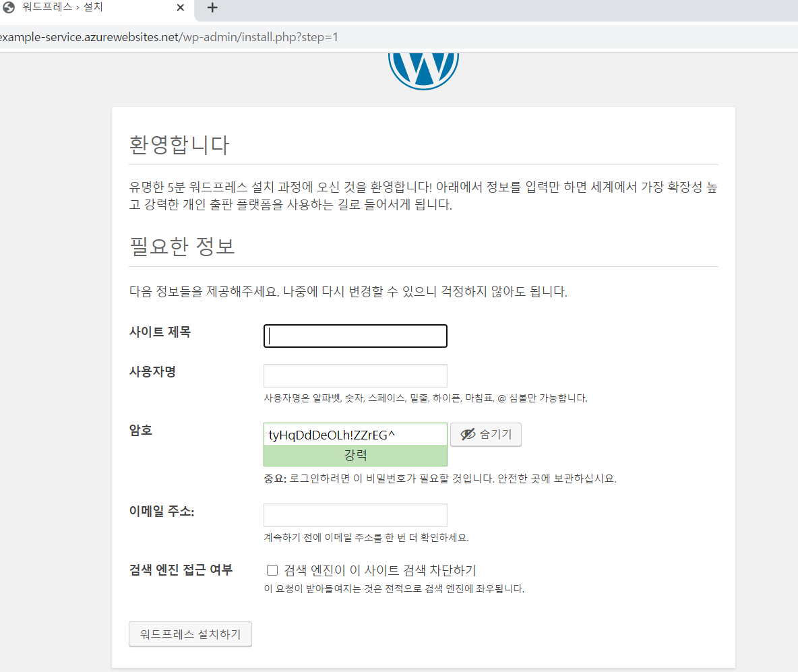Click the 사이트 제목 label

click(x=160, y=332)
